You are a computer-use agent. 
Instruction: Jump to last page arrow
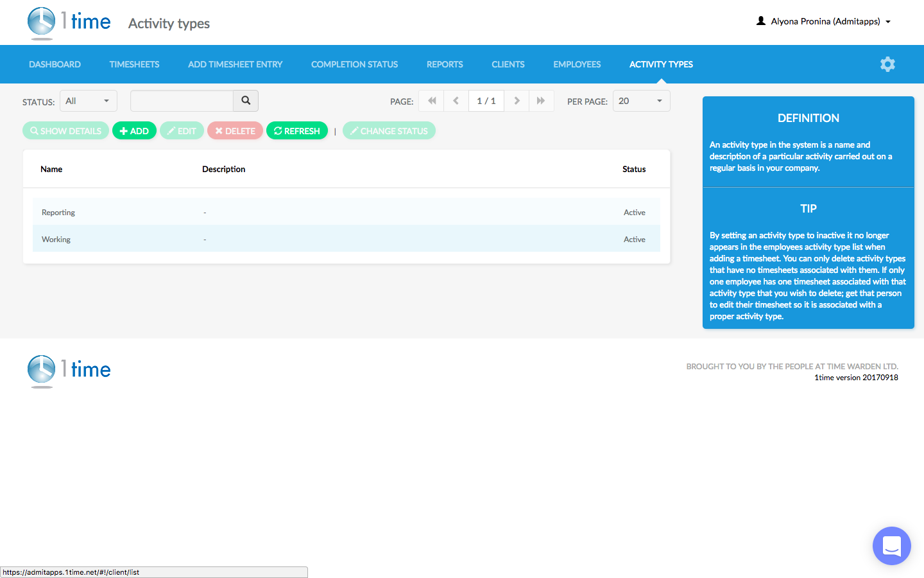(541, 101)
